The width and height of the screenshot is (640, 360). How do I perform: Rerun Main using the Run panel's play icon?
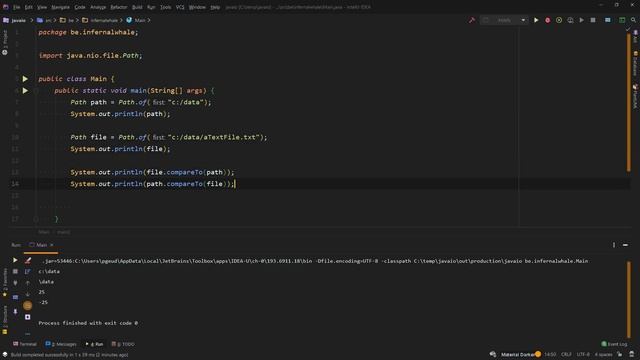click(x=15, y=260)
